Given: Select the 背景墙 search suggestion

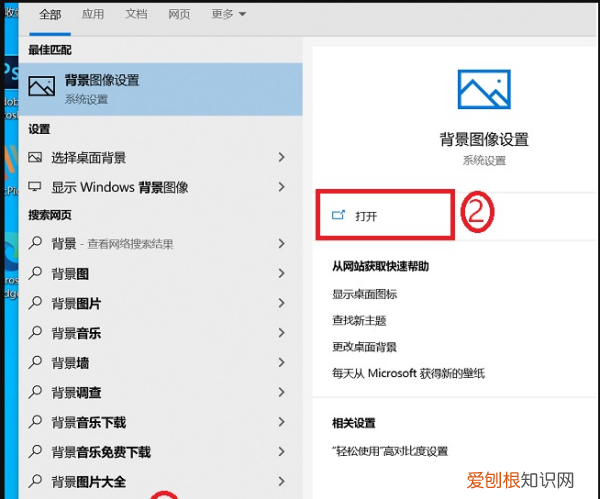Looking at the screenshot, I should [160, 363].
